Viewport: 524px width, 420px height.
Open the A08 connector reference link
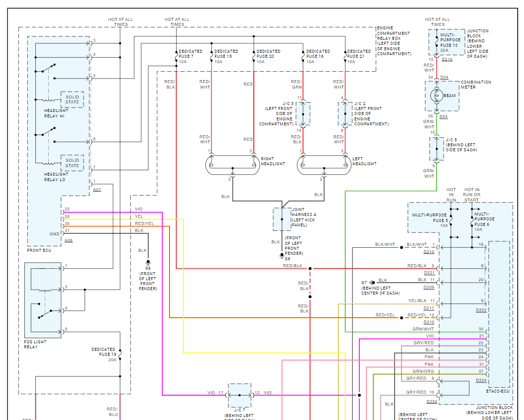(x=69, y=240)
